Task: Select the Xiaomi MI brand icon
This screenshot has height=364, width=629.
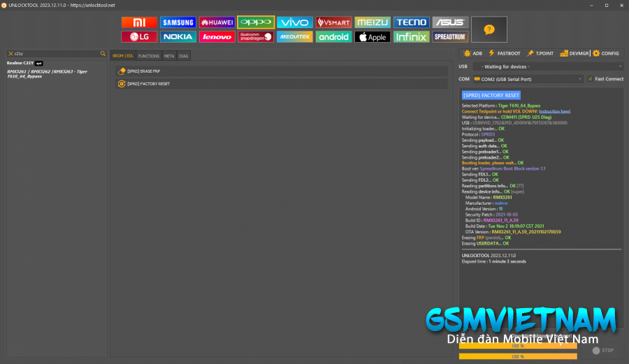Action: (139, 22)
